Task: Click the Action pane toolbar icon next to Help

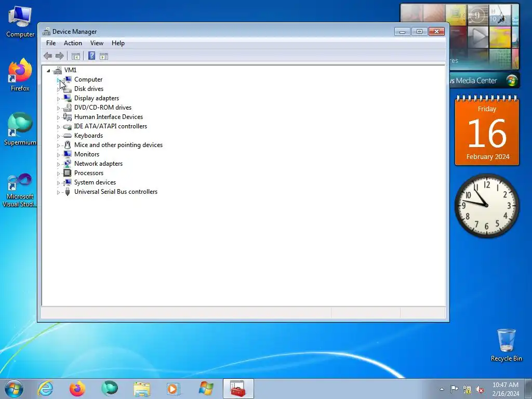Action: [104, 56]
